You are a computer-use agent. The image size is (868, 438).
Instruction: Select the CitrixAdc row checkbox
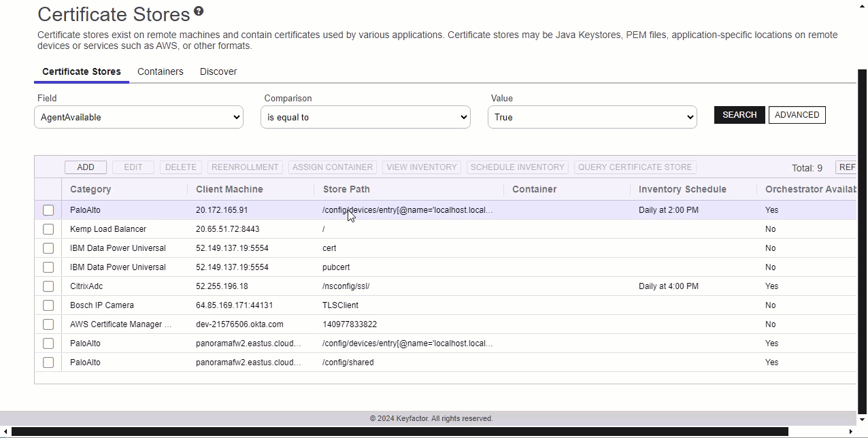click(48, 286)
